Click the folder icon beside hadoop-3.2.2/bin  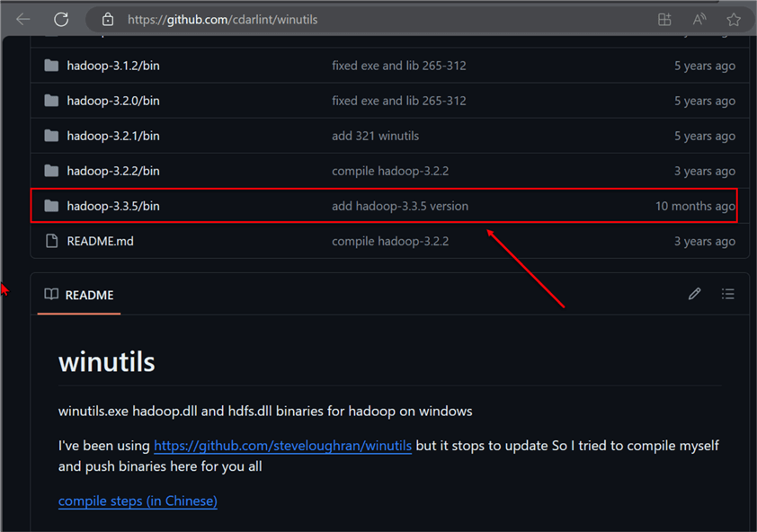click(51, 171)
